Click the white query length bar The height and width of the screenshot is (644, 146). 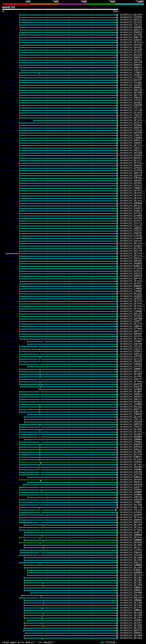[x=60, y=10]
